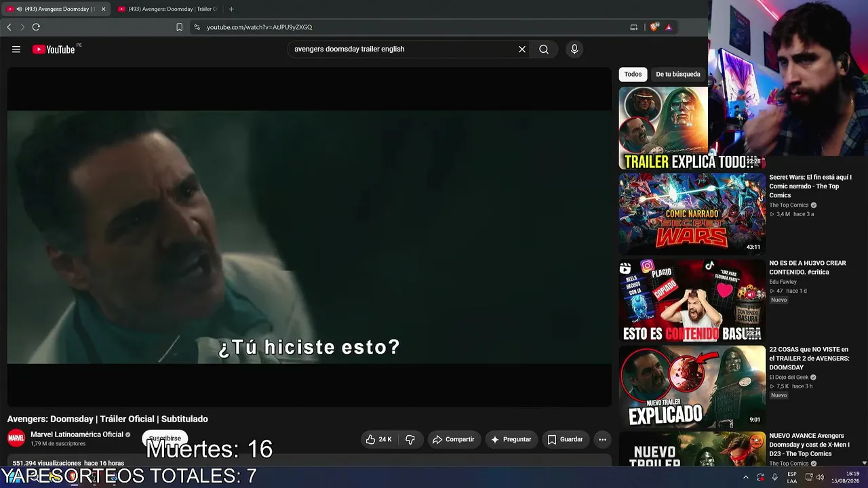
Task: Pause the Avengers: Doomsday trailer video
Action: (309, 237)
